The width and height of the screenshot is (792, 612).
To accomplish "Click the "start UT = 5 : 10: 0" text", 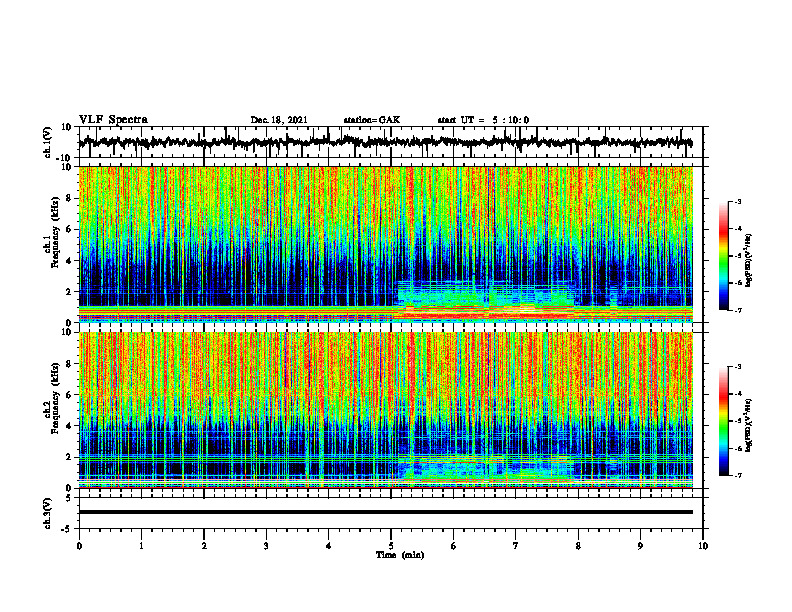I will coord(483,120).
